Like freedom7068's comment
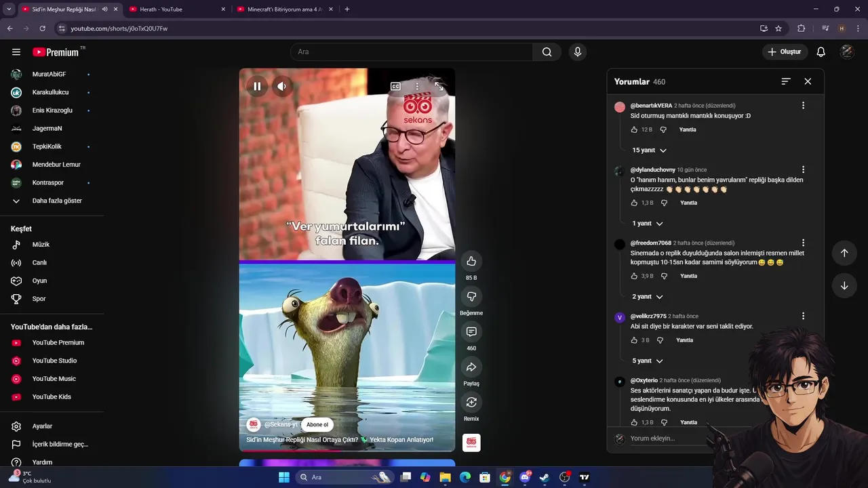Image resolution: width=868 pixels, height=488 pixels. click(634, 276)
